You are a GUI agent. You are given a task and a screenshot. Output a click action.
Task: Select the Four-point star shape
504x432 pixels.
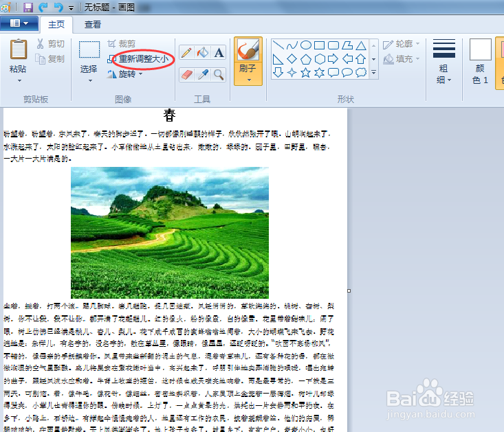pyautogui.click(x=292, y=73)
